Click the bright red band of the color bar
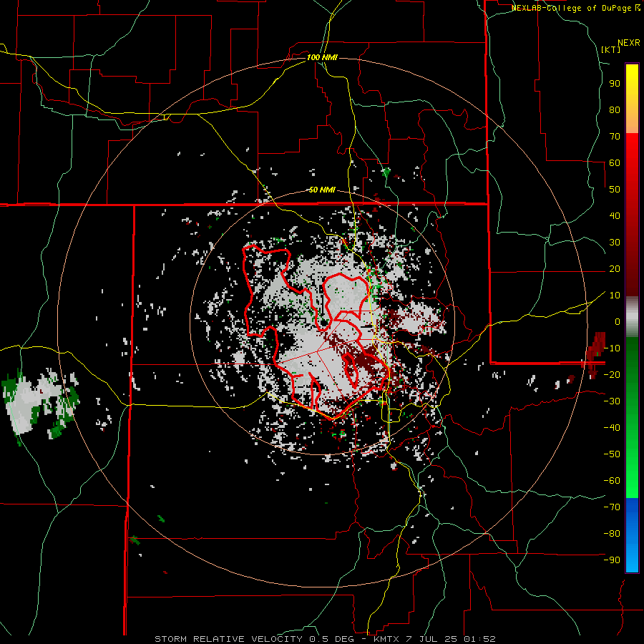Viewport: 644px width, 644px height. pos(632,150)
